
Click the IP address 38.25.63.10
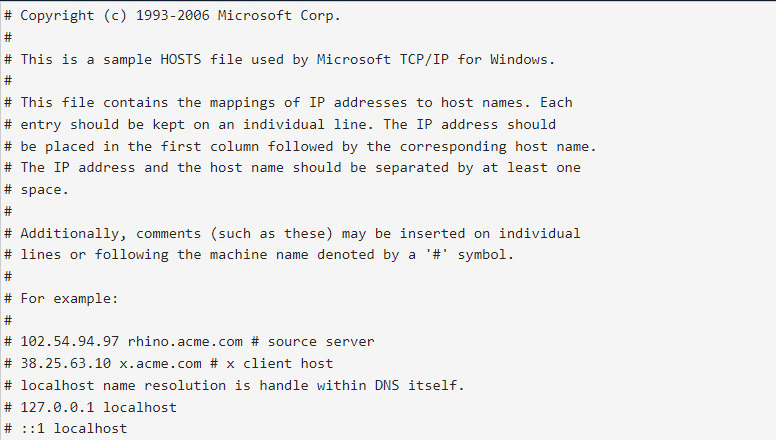point(65,363)
